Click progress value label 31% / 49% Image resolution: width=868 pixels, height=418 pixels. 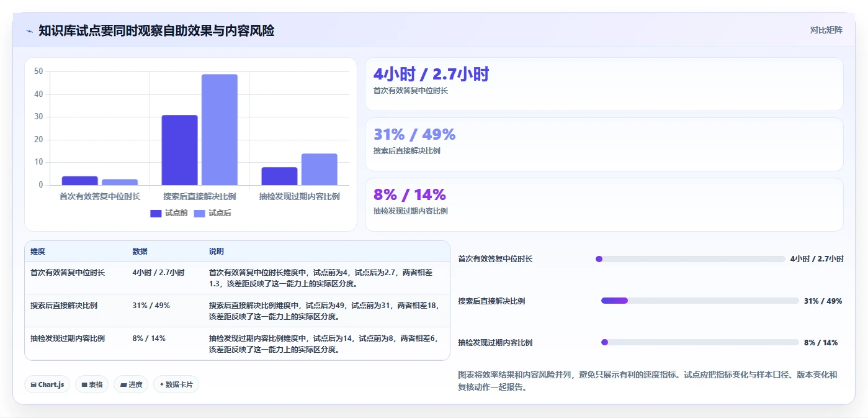point(823,301)
